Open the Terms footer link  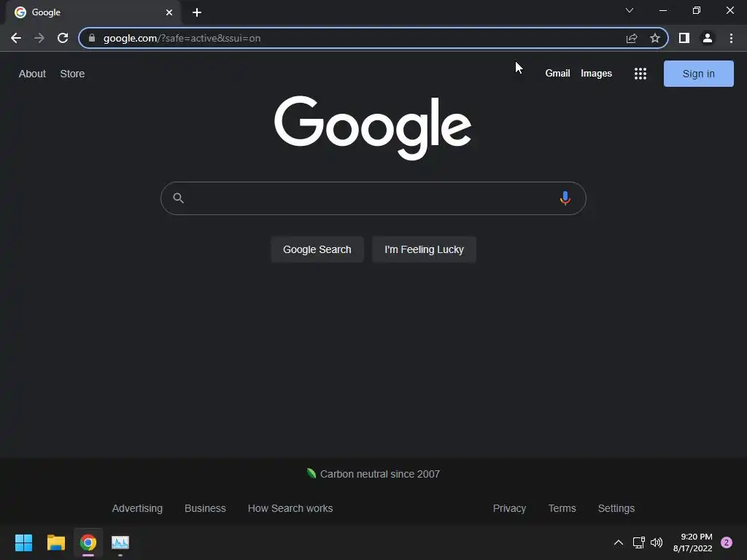tap(562, 508)
